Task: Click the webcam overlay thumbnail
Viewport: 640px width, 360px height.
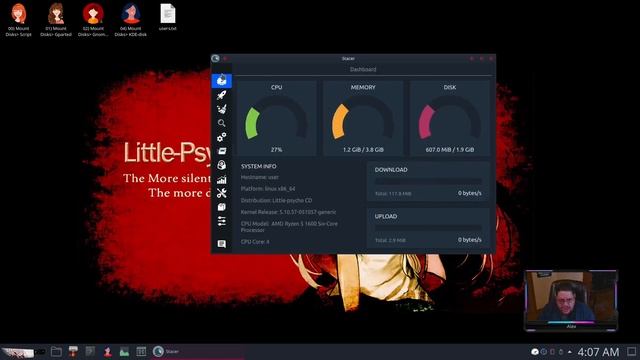Action: point(571,300)
